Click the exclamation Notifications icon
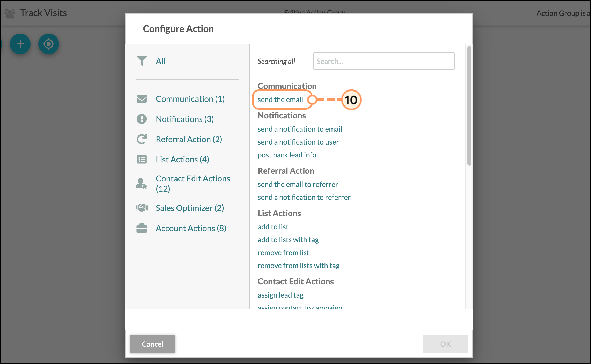This screenshot has height=364, width=591. pyautogui.click(x=142, y=119)
